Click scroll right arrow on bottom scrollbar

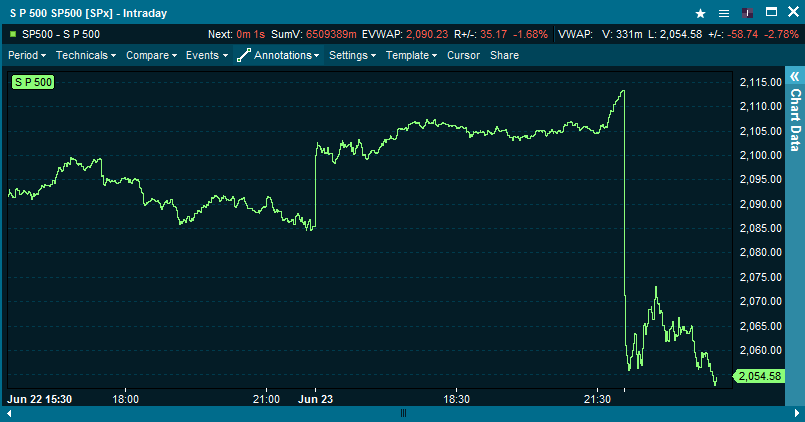click(797, 413)
